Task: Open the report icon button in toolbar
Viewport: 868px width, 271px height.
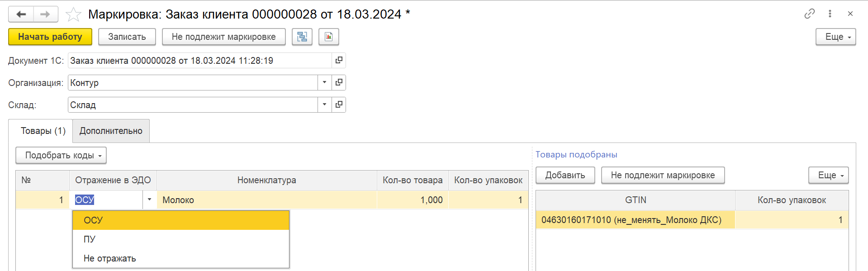Action: tap(329, 37)
